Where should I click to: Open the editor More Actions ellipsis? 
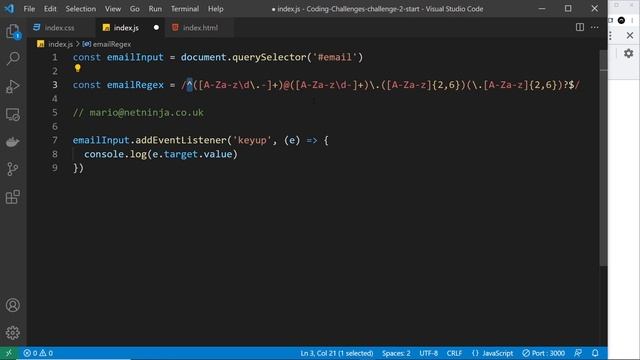594,27
